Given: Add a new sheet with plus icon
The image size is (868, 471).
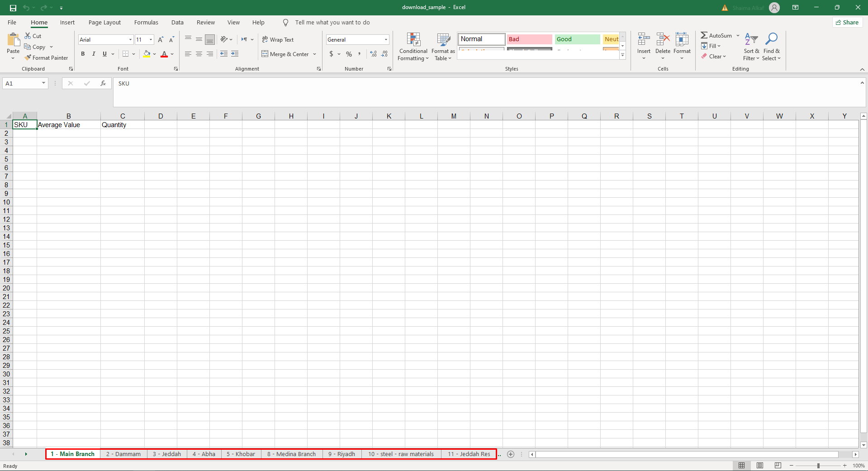Looking at the screenshot, I should [x=511, y=454].
